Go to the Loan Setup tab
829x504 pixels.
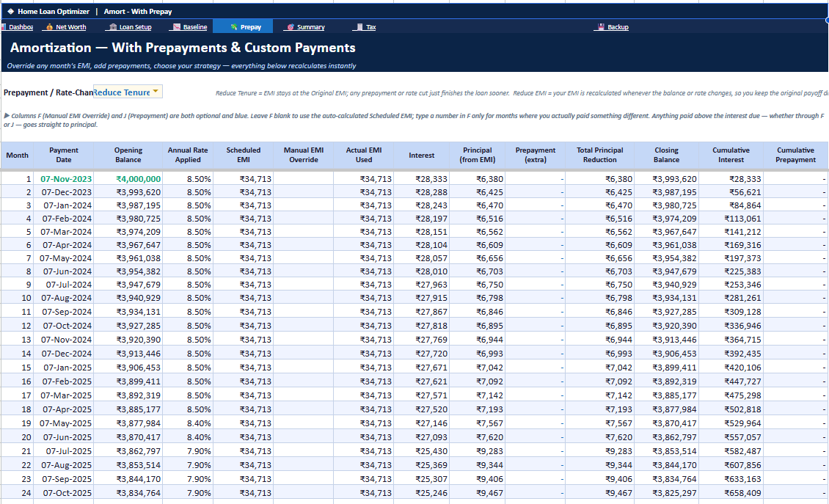click(x=130, y=27)
